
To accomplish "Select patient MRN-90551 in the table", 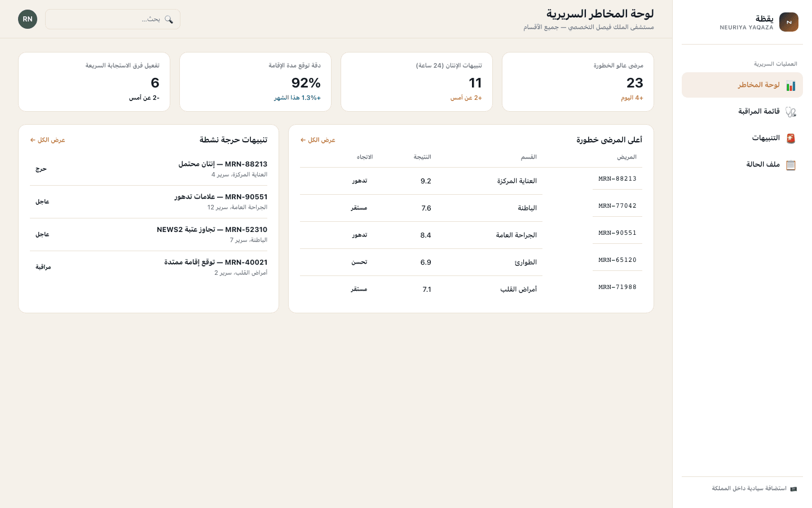I will [617, 233].
